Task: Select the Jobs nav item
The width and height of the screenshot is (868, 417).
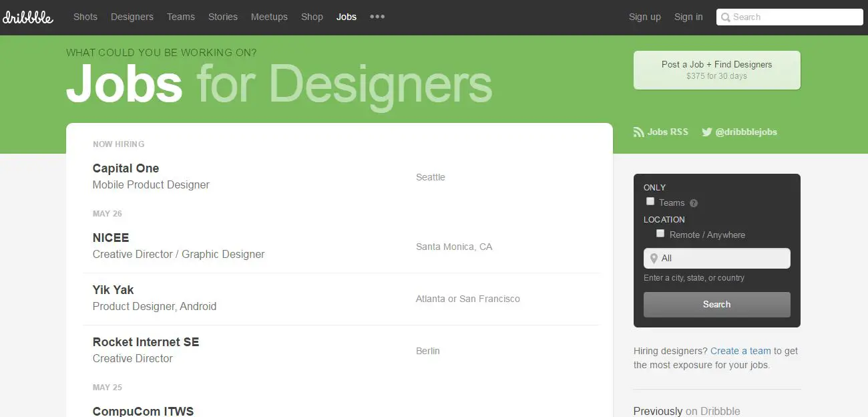Action: 347,17
